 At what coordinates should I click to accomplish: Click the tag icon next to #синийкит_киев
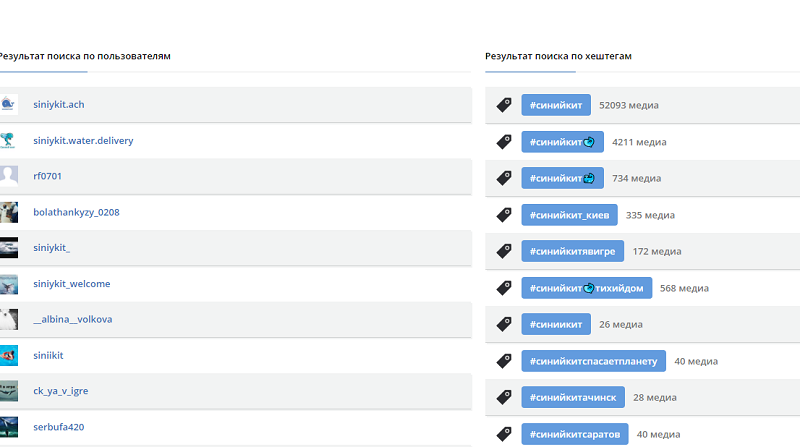(504, 215)
